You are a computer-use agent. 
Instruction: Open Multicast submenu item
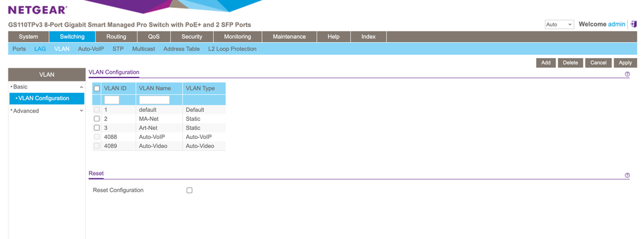tap(144, 49)
